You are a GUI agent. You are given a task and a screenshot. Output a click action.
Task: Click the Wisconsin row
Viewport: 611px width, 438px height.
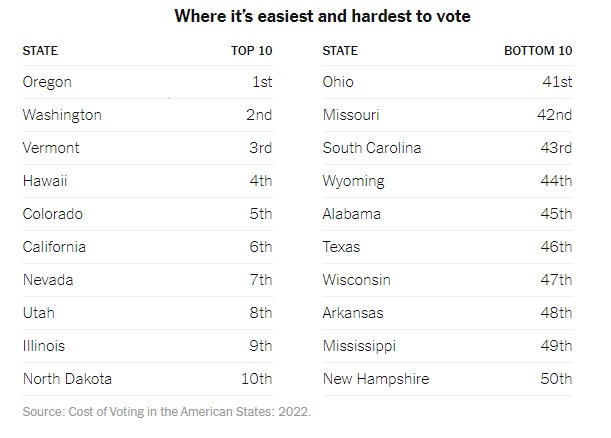point(356,280)
